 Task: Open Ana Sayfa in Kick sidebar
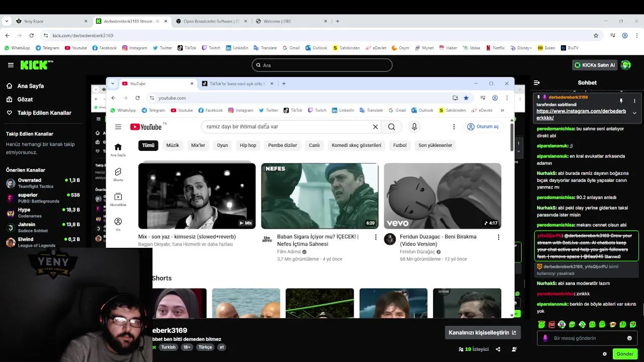[x=30, y=86]
